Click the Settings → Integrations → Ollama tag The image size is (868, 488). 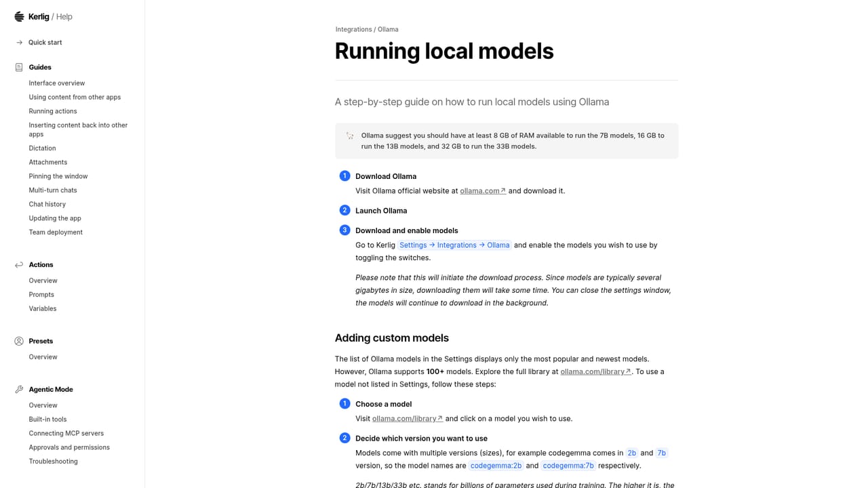[454, 245]
